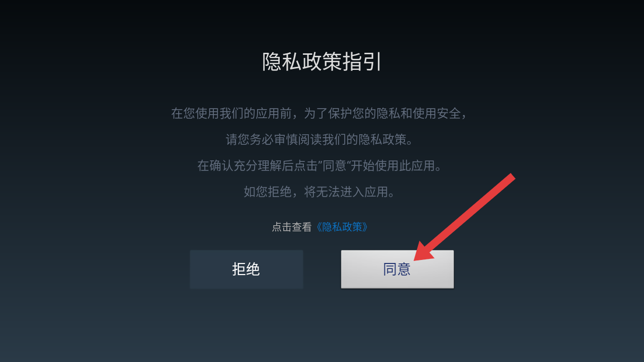Click the red arrow annotation graphic
The image size is (644, 362).
coord(464,217)
